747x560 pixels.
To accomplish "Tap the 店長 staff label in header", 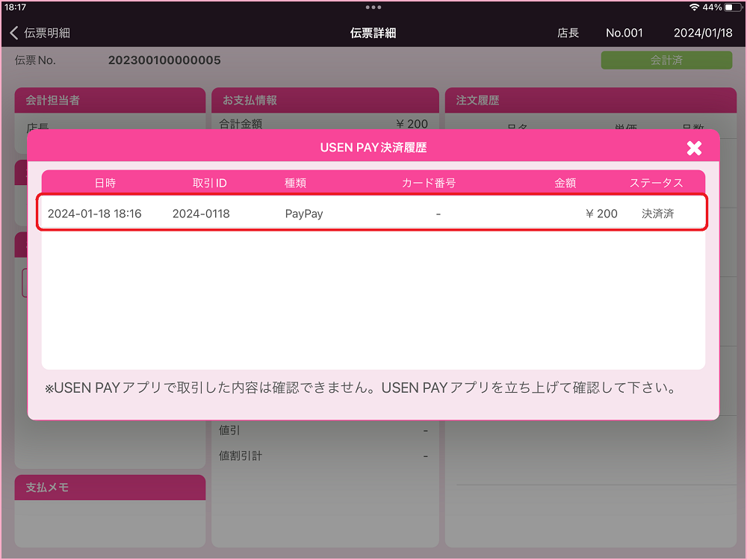I will (x=568, y=33).
